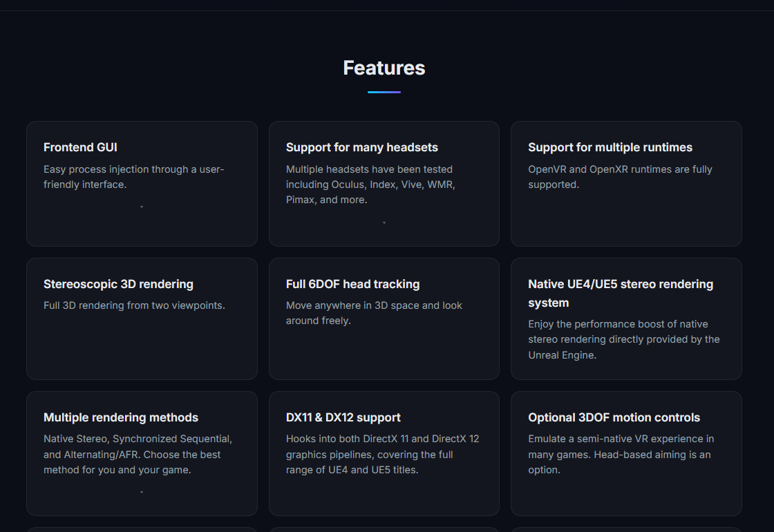Click the OpenVR and OpenXR runtimes description
This screenshot has height=532, width=774.
pos(620,177)
